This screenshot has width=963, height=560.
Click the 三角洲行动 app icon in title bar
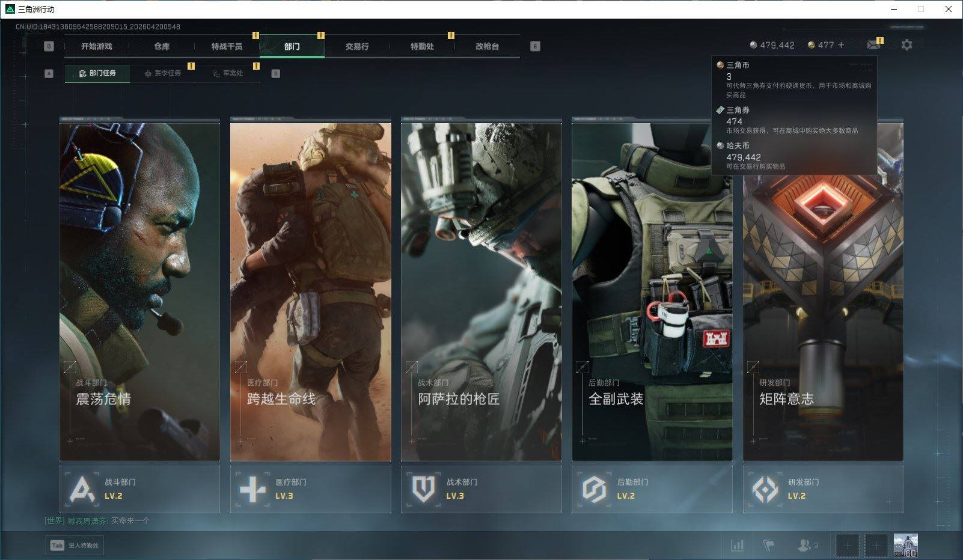pos(10,9)
